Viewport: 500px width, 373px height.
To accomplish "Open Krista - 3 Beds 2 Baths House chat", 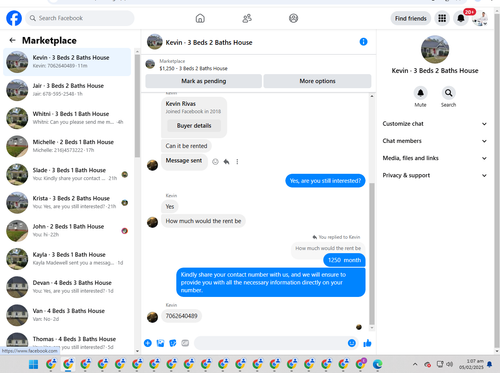I will [67, 202].
